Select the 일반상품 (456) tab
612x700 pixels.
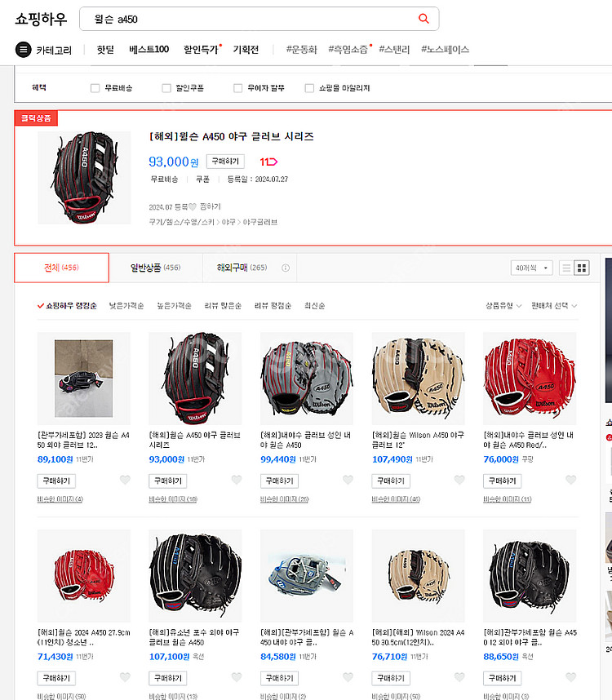(x=155, y=268)
